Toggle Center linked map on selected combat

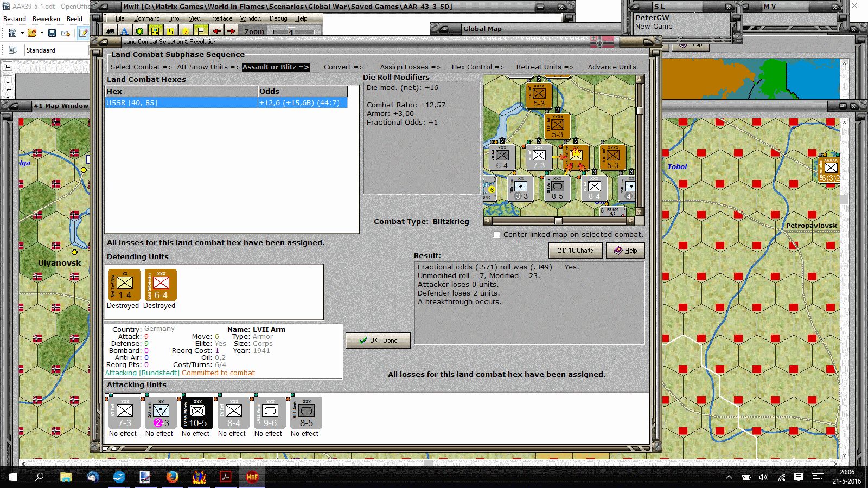pos(497,235)
